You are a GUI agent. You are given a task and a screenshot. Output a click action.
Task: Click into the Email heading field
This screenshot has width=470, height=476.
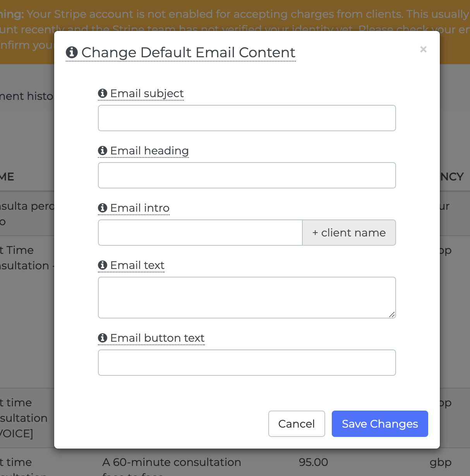(247, 175)
